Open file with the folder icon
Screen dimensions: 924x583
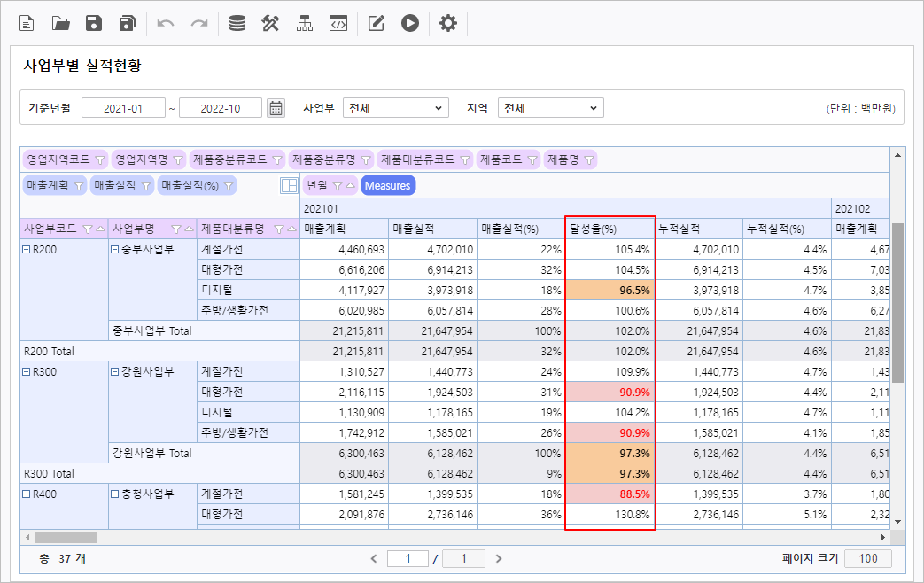[60, 24]
